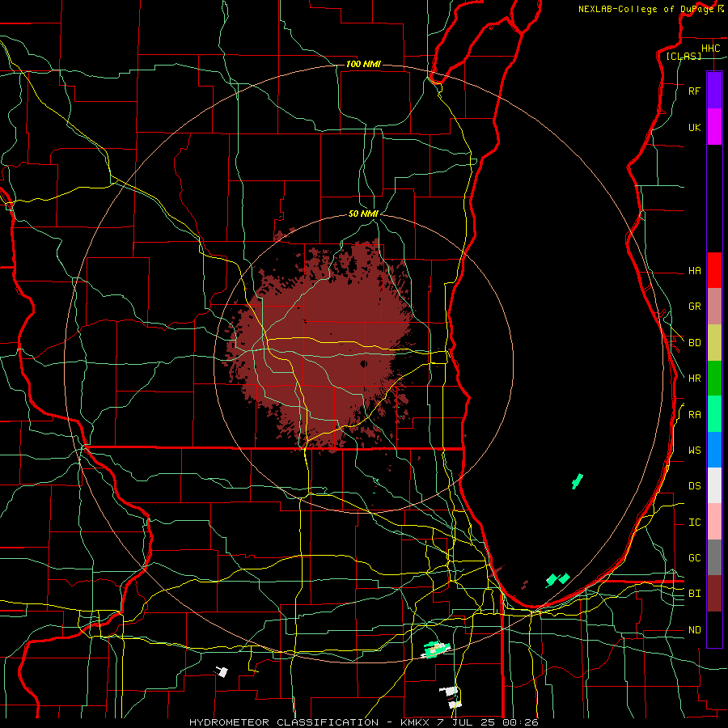Screen dimensions: 728x728
Task: Click the white DS legend swatch
Action: click(714, 485)
